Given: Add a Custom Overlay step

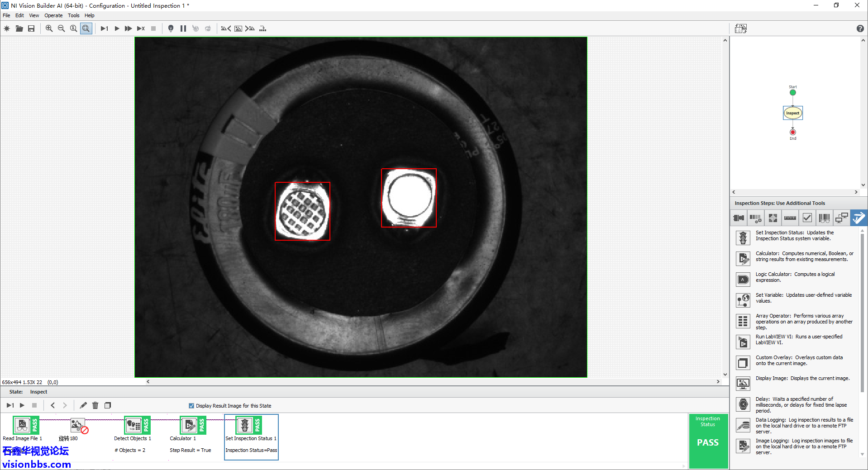Looking at the screenshot, I should point(795,362).
